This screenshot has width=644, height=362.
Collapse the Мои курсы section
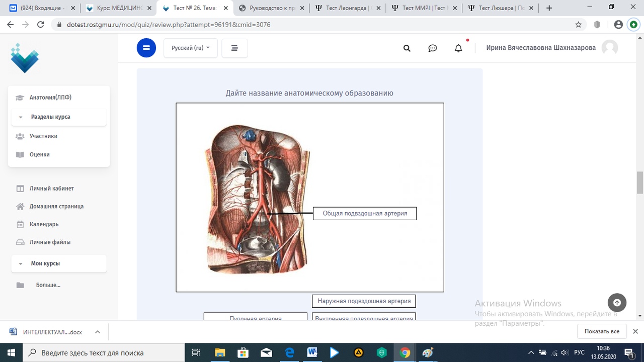[59, 263]
